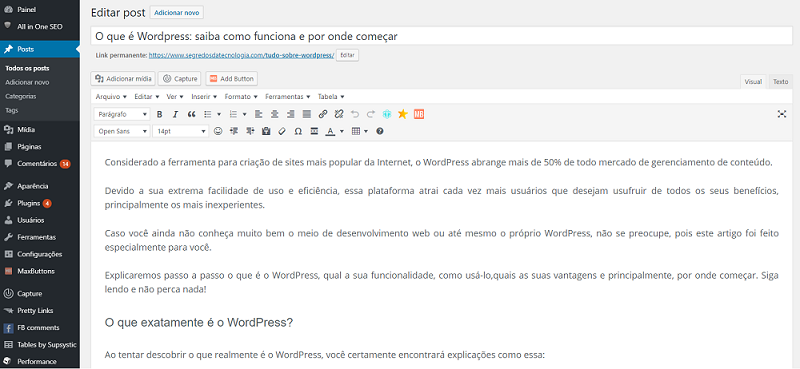Viewport: 800px width, 369px height.
Task: Justify the paragraph text
Action: (307, 114)
